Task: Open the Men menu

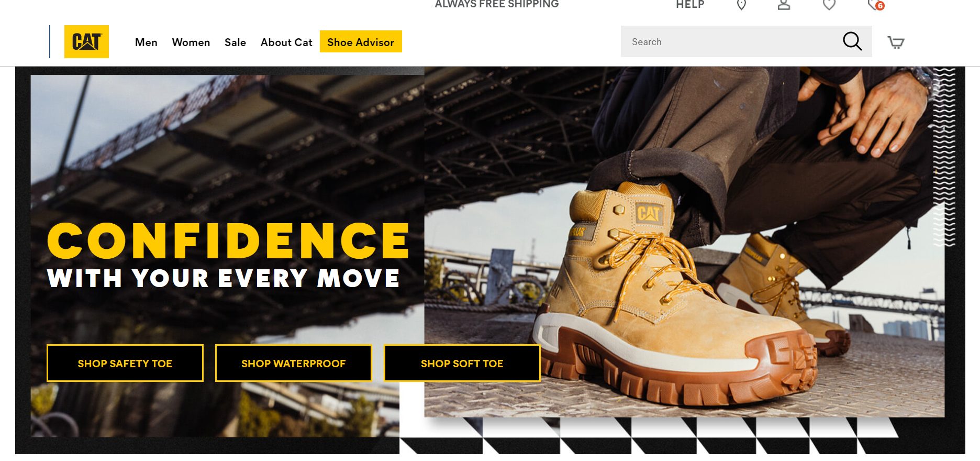Action: [146, 42]
